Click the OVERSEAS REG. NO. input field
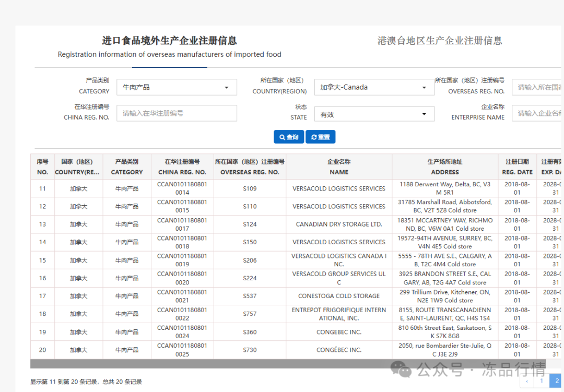This screenshot has width=564, height=392. coord(537,87)
